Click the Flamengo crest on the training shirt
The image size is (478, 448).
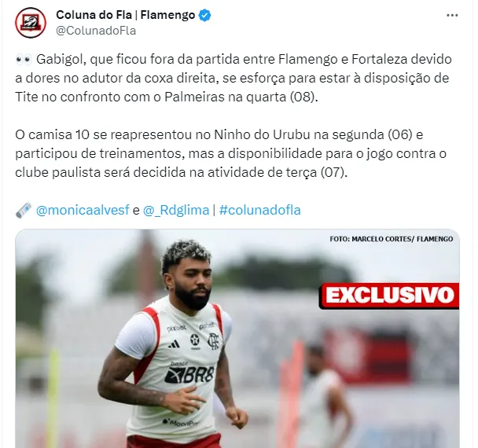tap(213, 340)
